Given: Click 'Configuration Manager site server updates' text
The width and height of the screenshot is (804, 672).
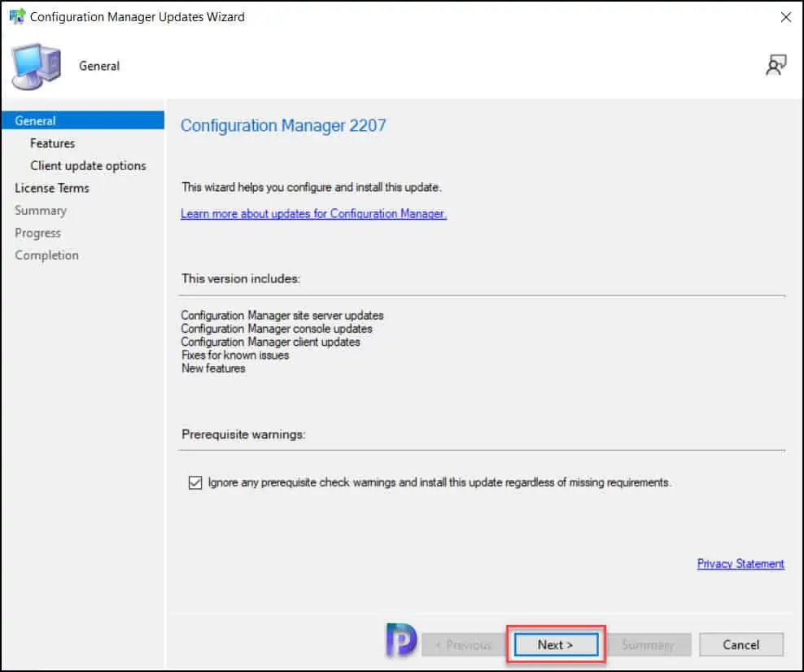Looking at the screenshot, I should (x=282, y=315).
